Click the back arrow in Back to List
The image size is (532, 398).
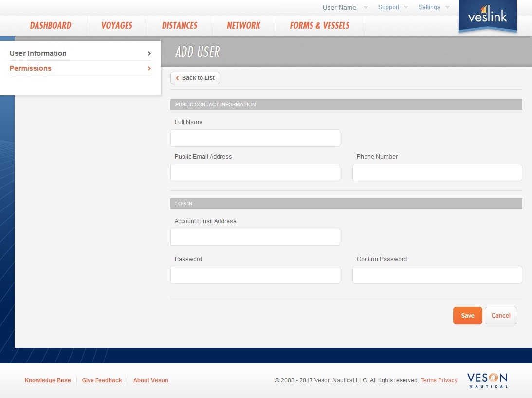177,78
